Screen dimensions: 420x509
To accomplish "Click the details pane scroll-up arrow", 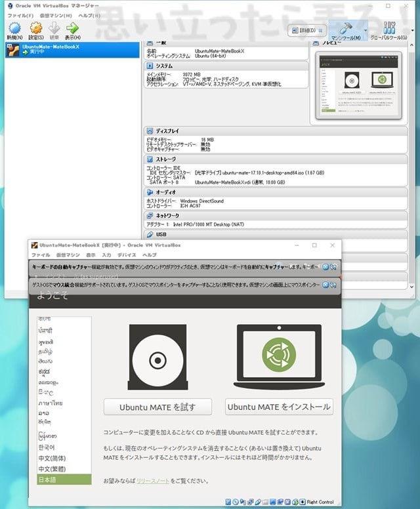I will click(411, 45).
